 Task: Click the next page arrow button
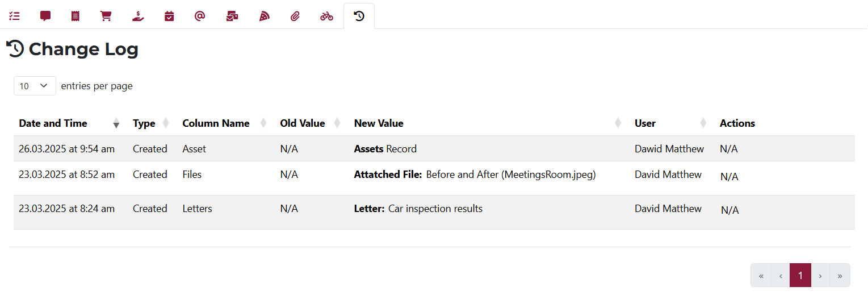point(820,276)
